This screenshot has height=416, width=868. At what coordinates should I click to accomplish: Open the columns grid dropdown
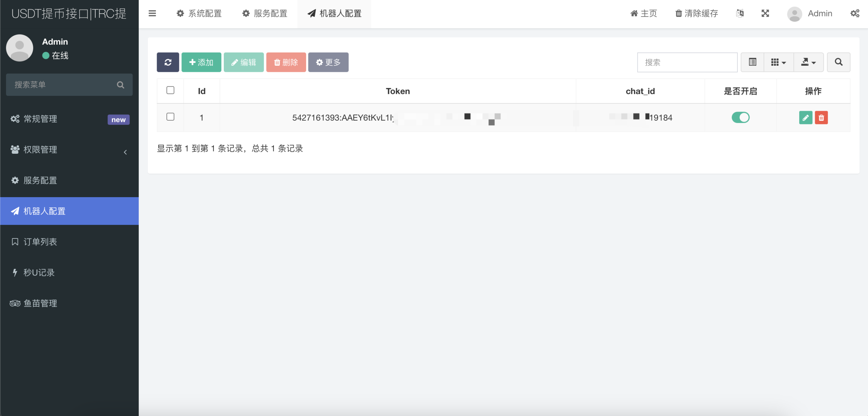tap(778, 62)
